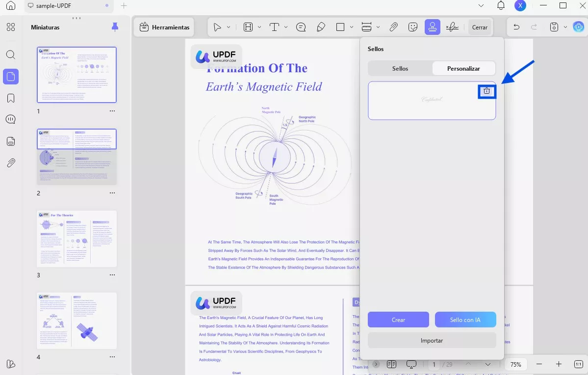
Task: Click the Cerrar button
Action: (x=480, y=27)
